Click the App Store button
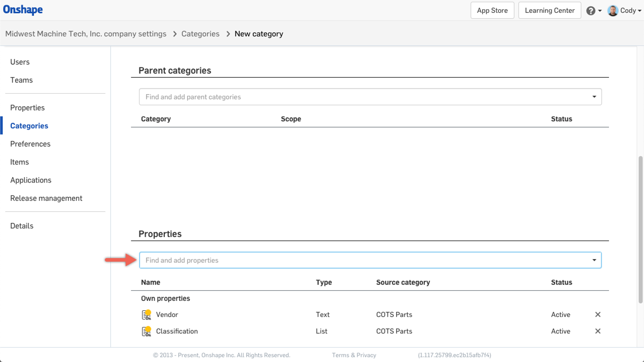 (x=492, y=10)
